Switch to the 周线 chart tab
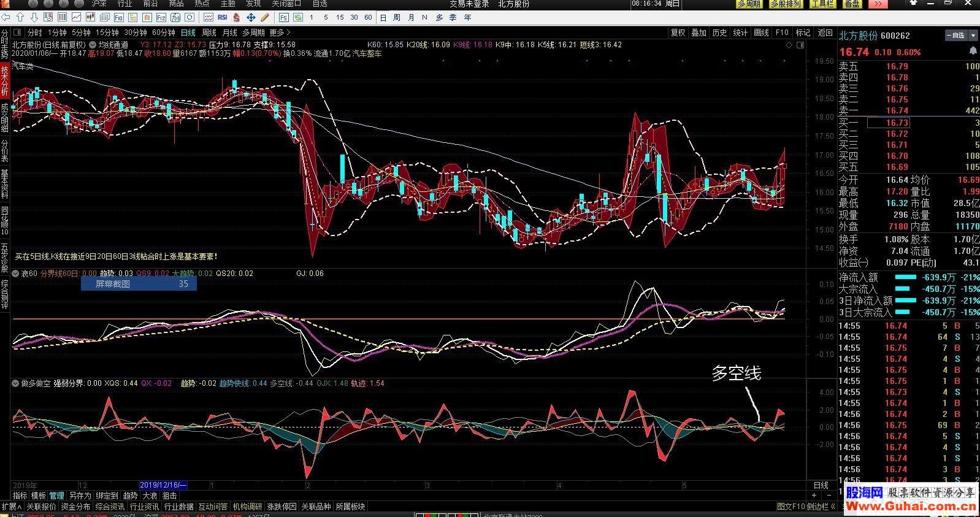 (x=209, y=33)
